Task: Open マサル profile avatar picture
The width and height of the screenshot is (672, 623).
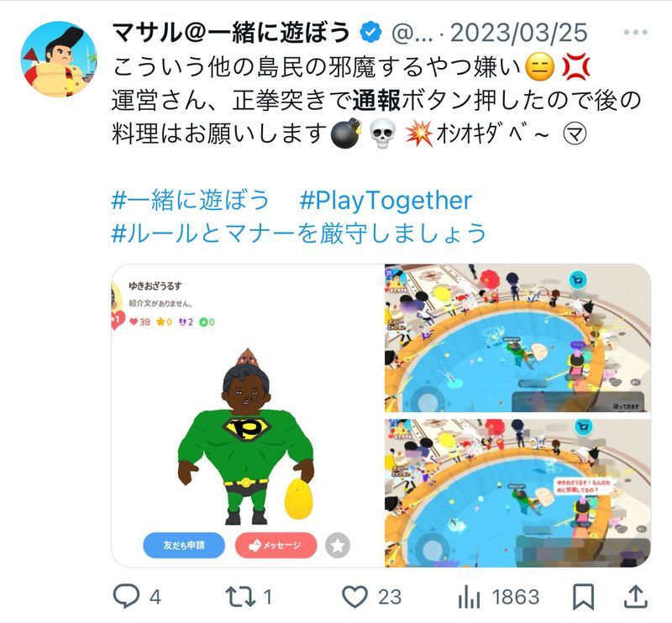Action: (59, 59)
